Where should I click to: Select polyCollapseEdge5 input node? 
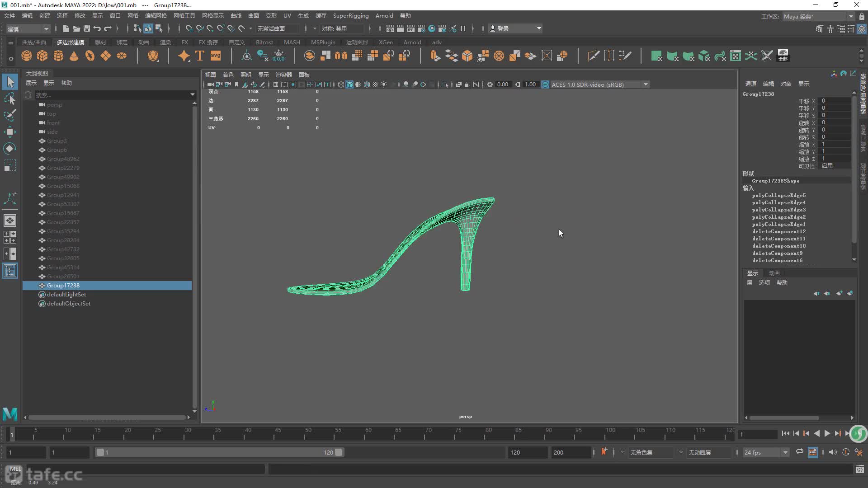778,195
